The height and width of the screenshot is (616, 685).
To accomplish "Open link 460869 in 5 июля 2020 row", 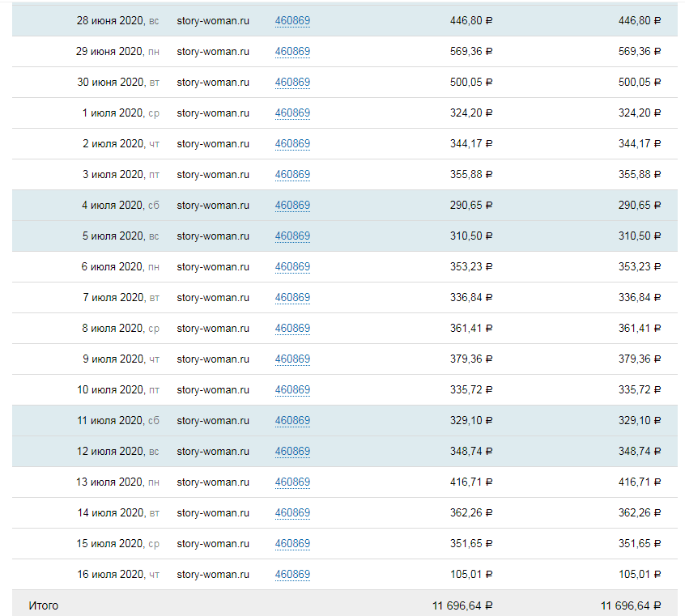I will (x=292, y=236).
